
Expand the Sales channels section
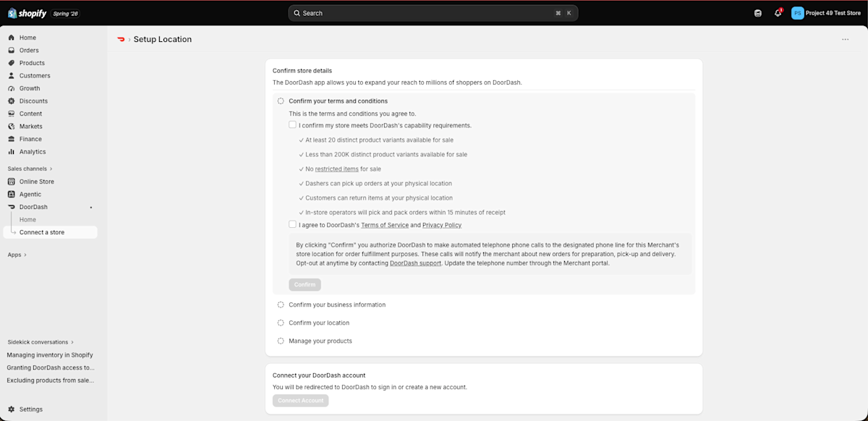[30, 169]
